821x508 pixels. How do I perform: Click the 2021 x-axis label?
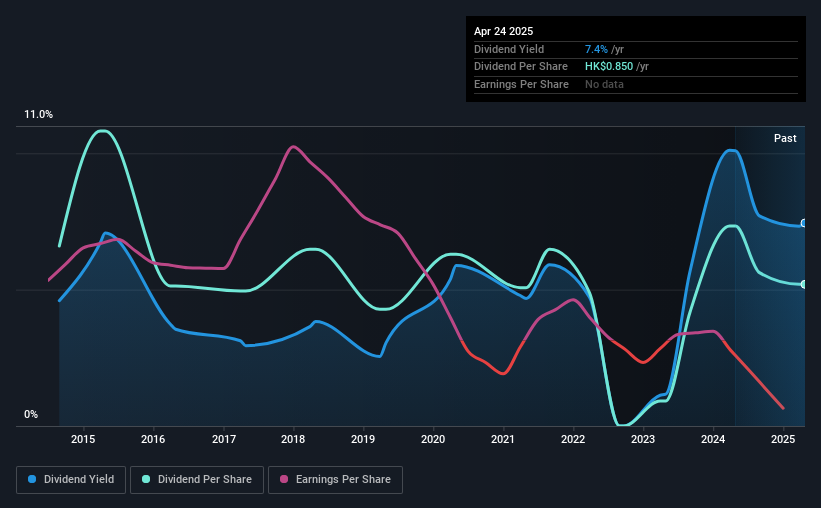coord(503,439)
